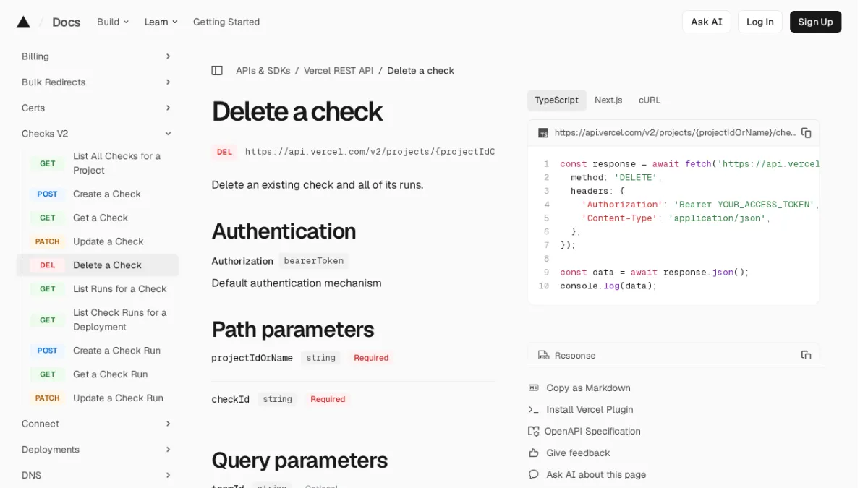Open Create a Check Run page
The image size is (868, 488).
(x=116, y=351)
